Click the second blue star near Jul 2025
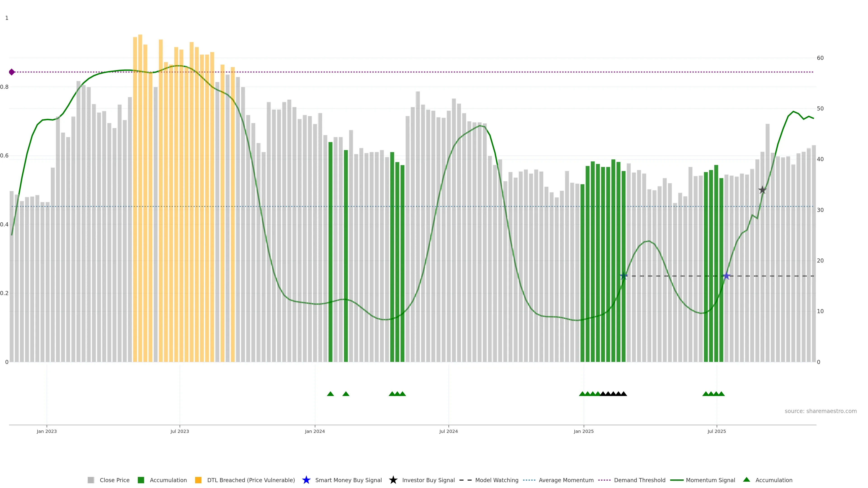This screenshot has height=488, width=868. pyautogui.click(x=726, y=276)
